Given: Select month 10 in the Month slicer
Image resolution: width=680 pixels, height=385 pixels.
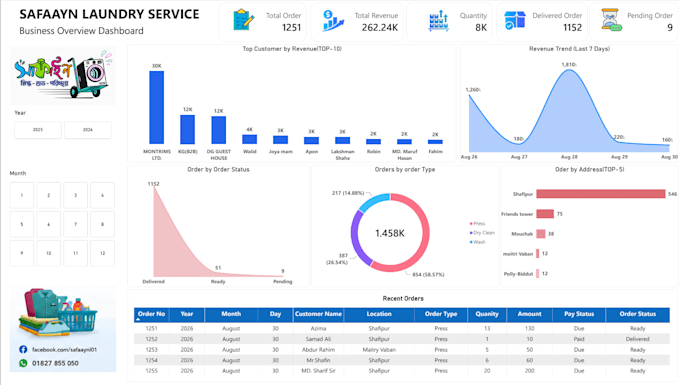Looking at the screenshot, I should 49,253.
